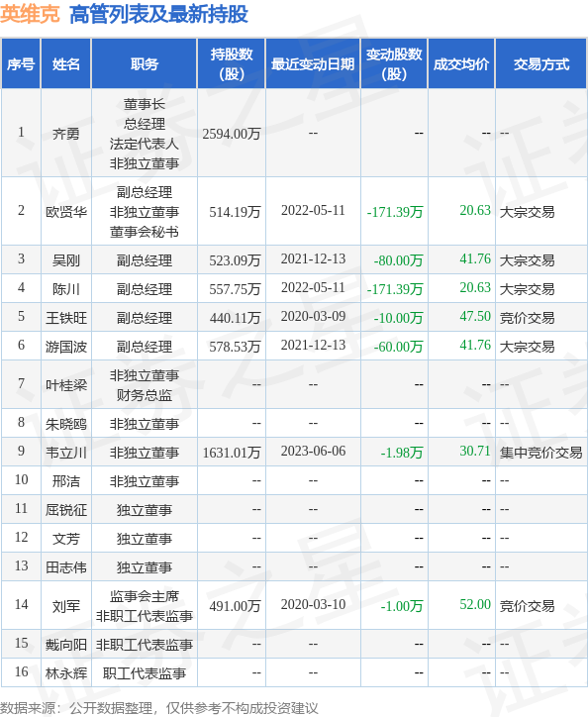This screenshot has width=588, height=717.
Task: Select the name 欧贤华
Action: coord(66,212)
